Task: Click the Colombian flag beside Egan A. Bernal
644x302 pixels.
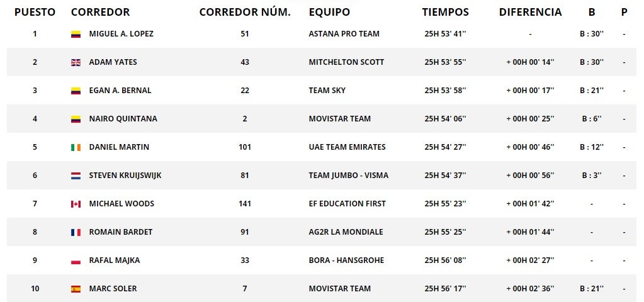Action: 76,91
